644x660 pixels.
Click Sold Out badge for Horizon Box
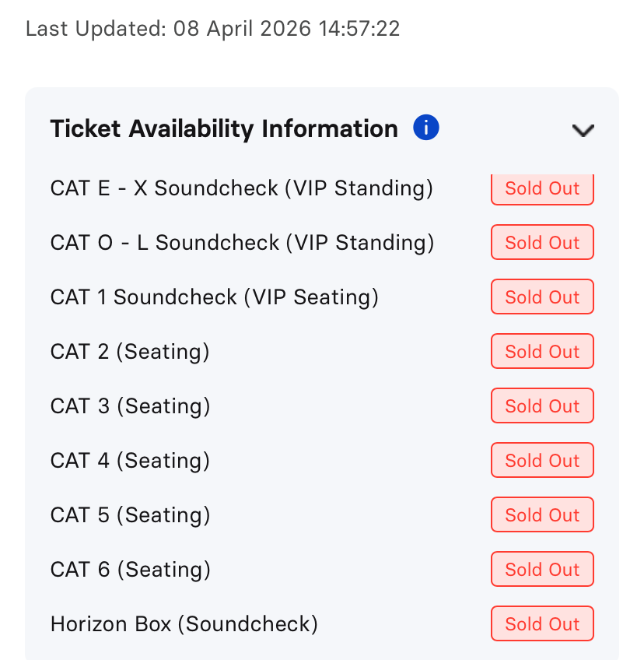coord(542,624)
